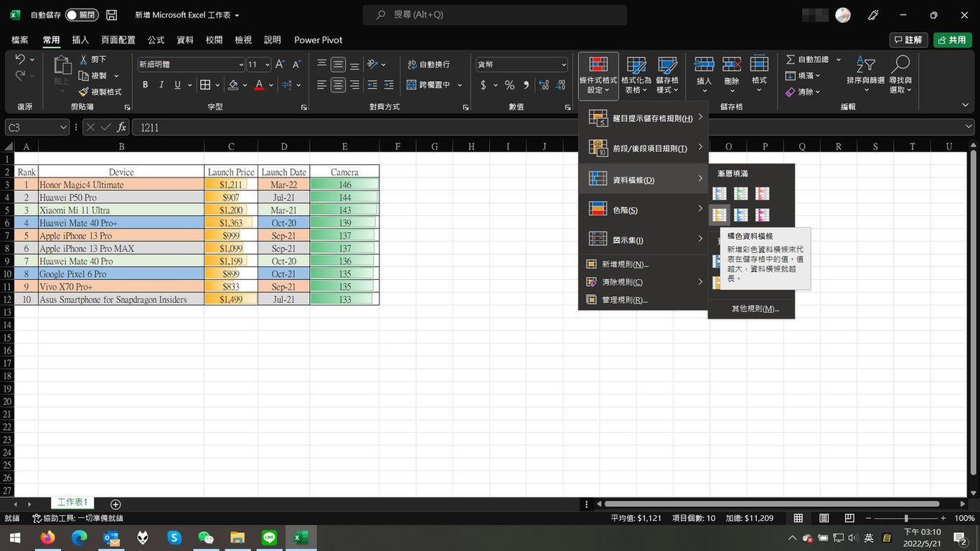The width and height of the screenshot is (980, 551).
Task: Click the Decrease font size icon
Action: (296, 65)
